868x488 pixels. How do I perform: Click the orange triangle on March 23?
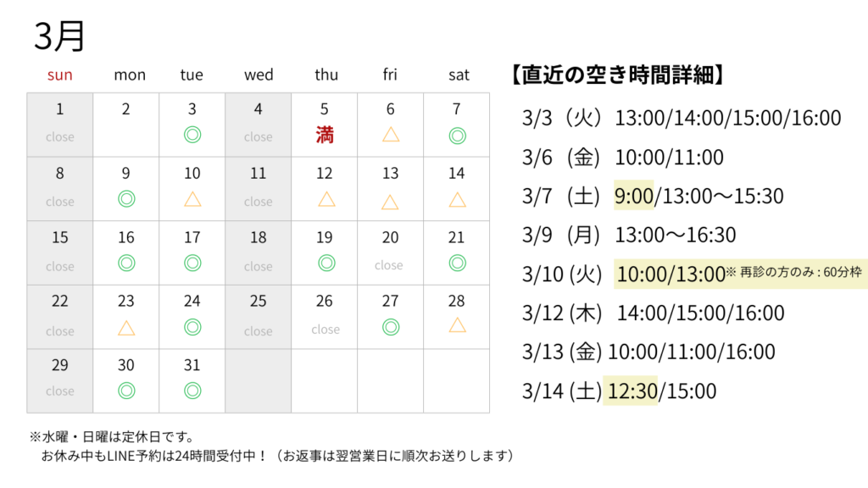pyautogui.click(x=126, y=327)
